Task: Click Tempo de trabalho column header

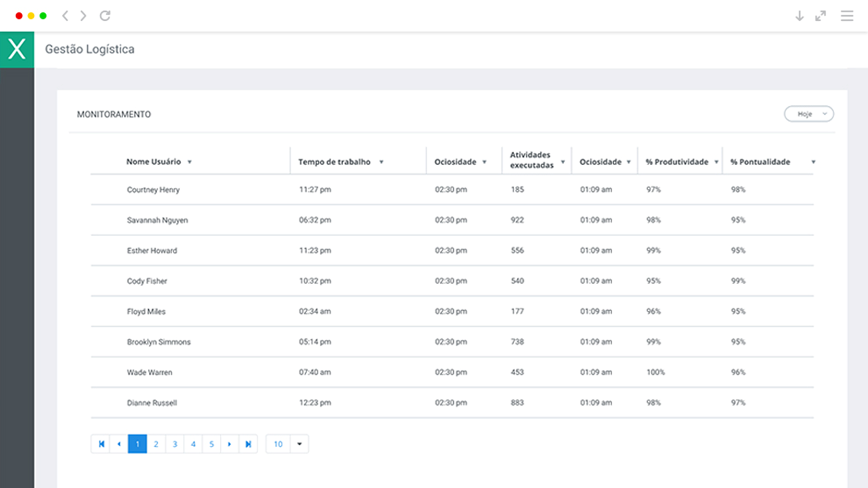Action: pyautogui.click(x=334, y=162)
